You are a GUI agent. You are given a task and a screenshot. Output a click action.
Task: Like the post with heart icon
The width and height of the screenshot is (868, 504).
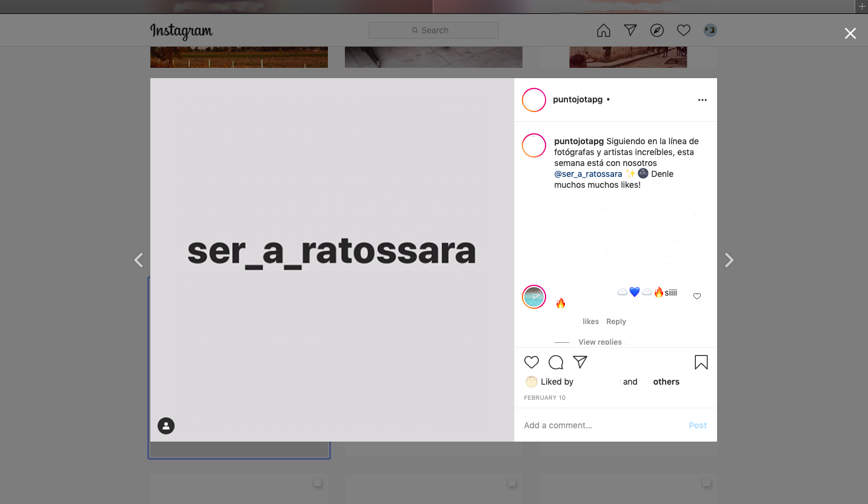(532, 362)
